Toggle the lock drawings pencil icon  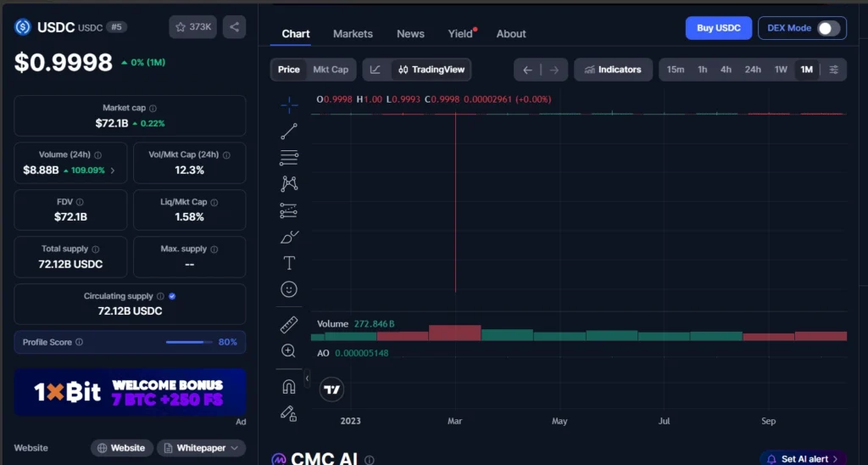point(288,413)
